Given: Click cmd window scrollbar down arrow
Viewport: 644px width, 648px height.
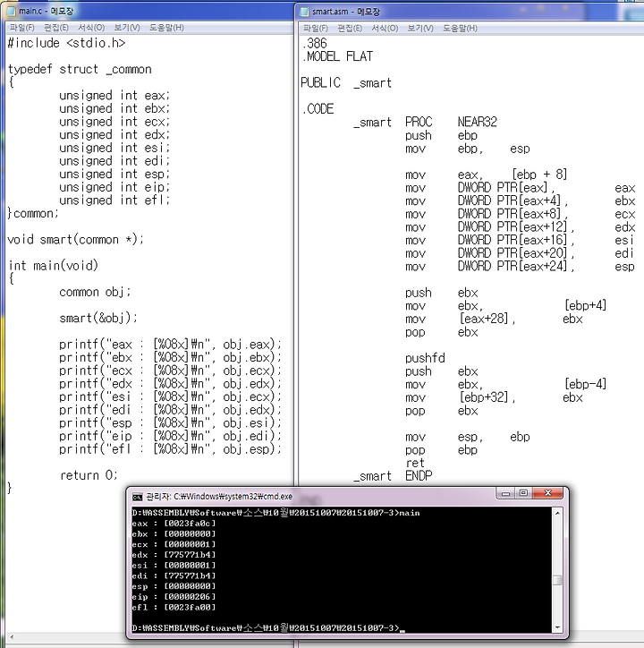Looking at the screenshot, I should pyautogui.click(x=557, y=627).
